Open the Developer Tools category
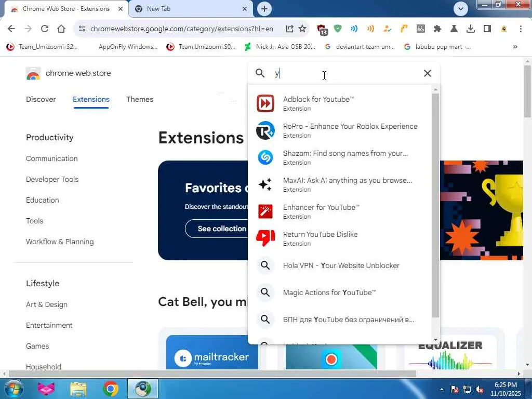Image resolution: width=532 pixels, height=399 pixels. [52, 179]
